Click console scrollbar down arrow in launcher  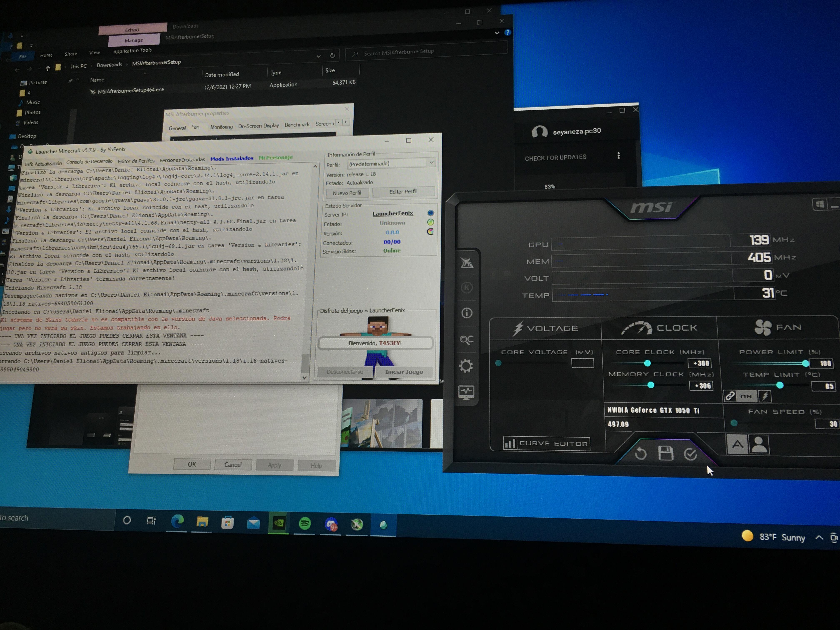pos(305,377)
